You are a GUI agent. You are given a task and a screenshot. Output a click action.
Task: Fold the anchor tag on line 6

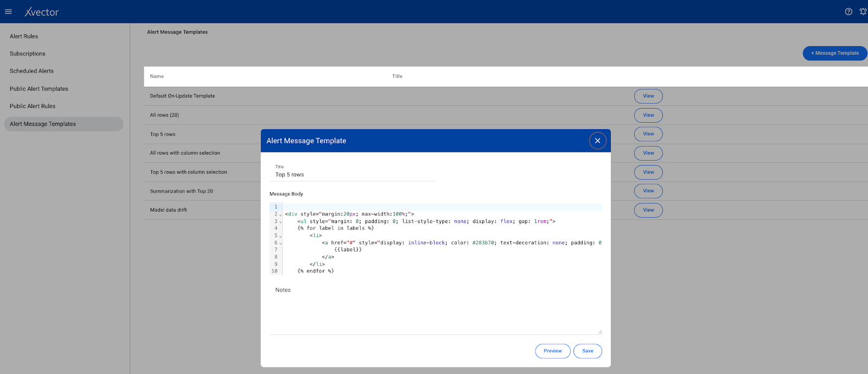point(280,243)
